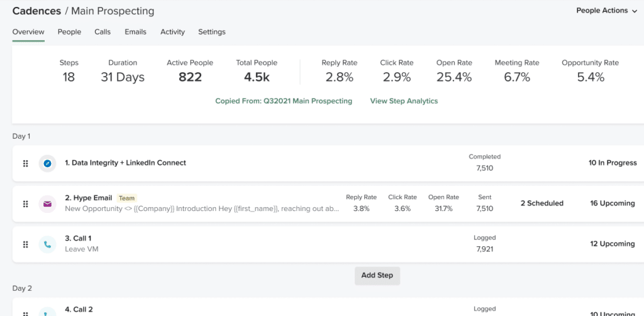Click the 31 Days duration value
This screenshot has width=644, height=316.
pos(123,77)
